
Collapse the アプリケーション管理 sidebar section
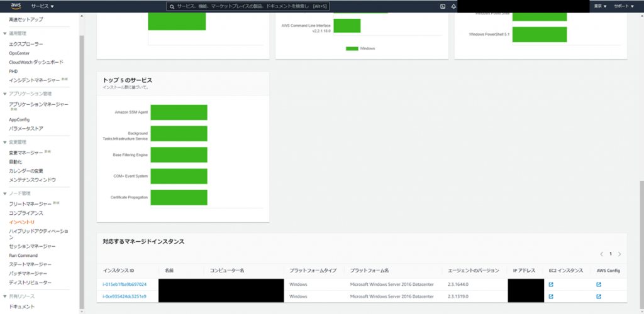pos(5,94)
